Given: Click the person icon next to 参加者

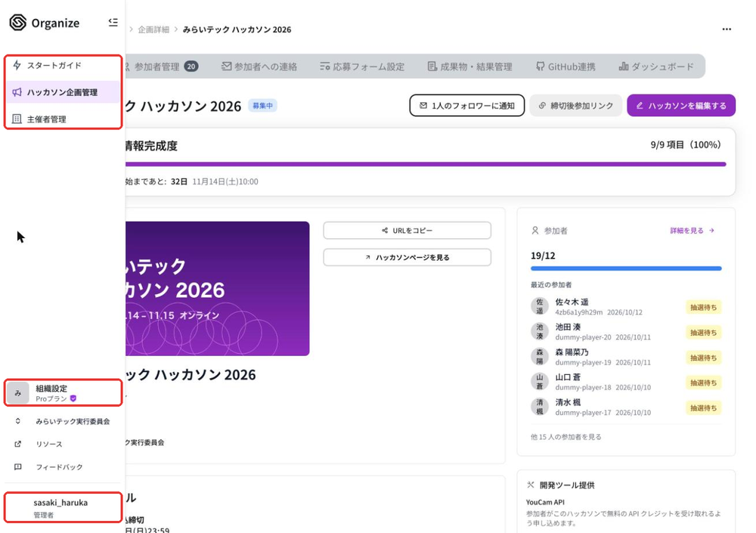Looking at the screenshot, I should click(x=535, y=231).
